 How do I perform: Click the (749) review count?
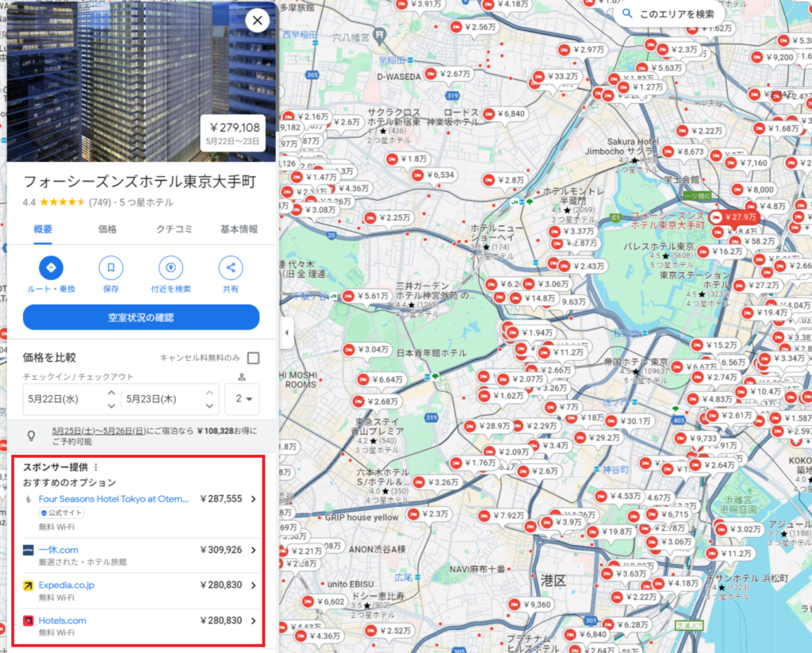[100, 202]
